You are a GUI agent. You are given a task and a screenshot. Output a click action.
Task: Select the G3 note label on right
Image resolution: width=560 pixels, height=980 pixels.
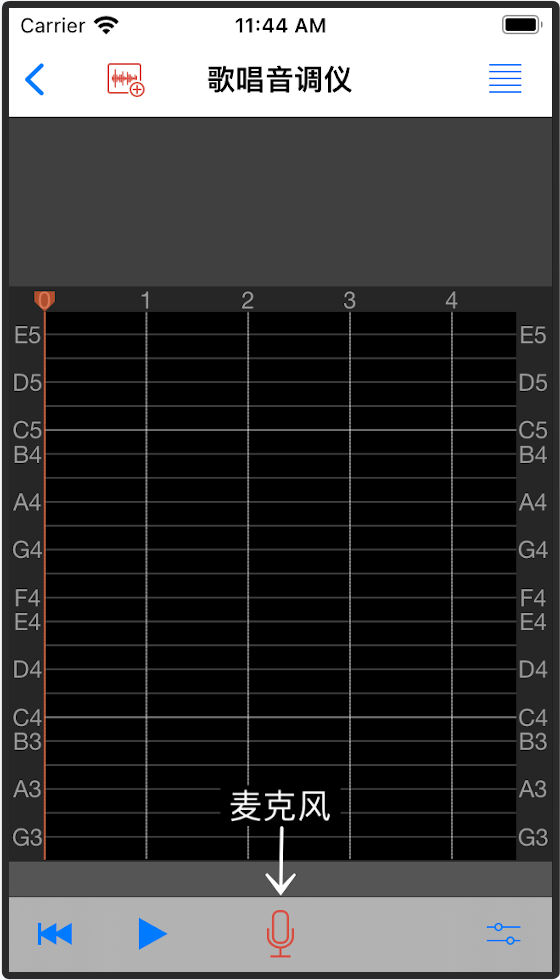click(533, 837)
